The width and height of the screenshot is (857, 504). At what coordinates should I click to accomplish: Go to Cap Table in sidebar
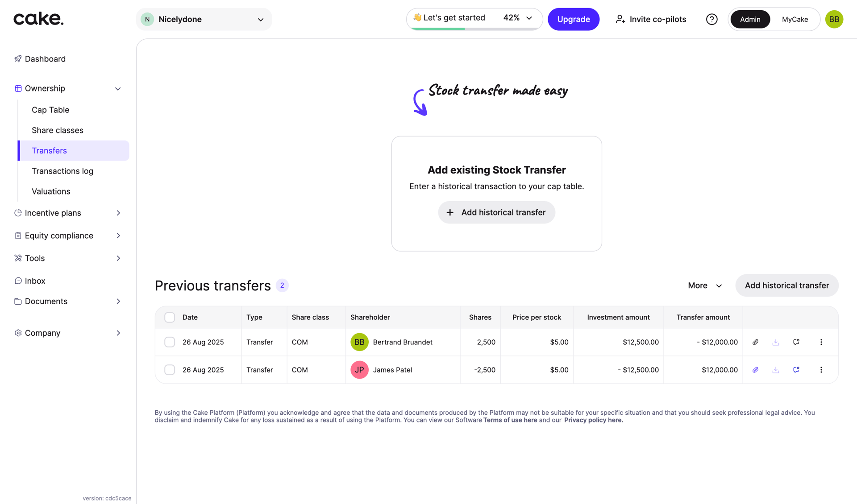[x=50, y=110]
